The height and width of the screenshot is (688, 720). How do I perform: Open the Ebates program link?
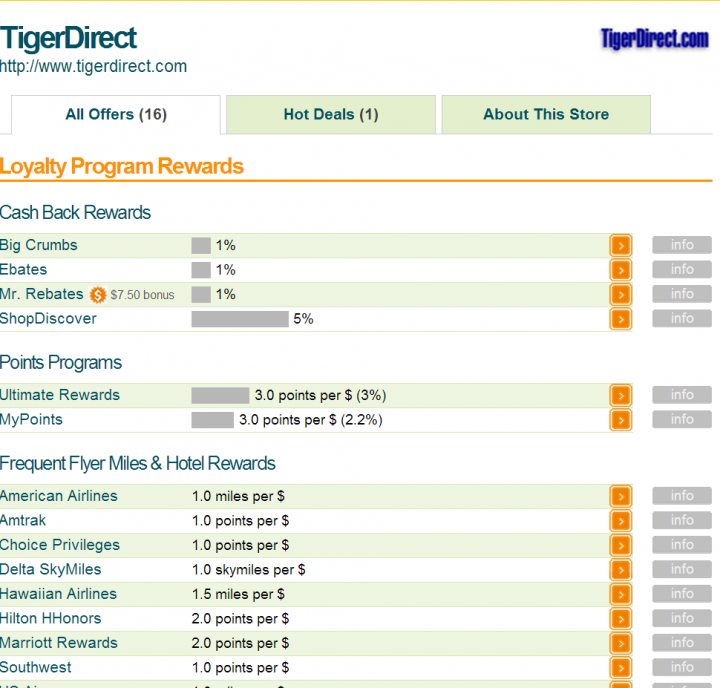[23, 270]
